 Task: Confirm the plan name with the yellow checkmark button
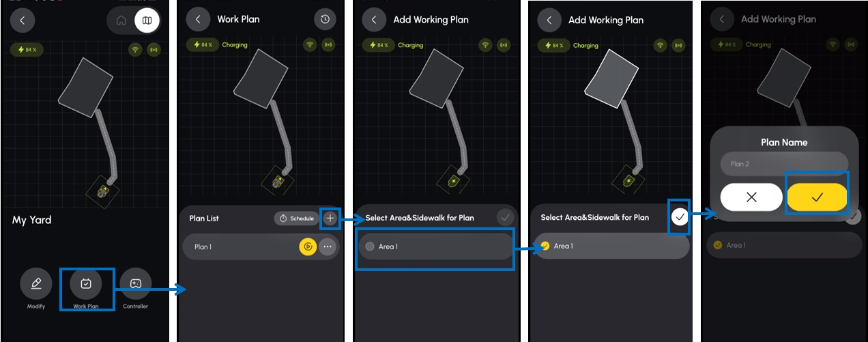(x=817, y=197)
